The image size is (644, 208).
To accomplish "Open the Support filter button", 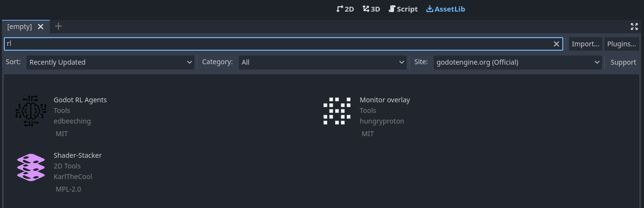I will (623, 62).
